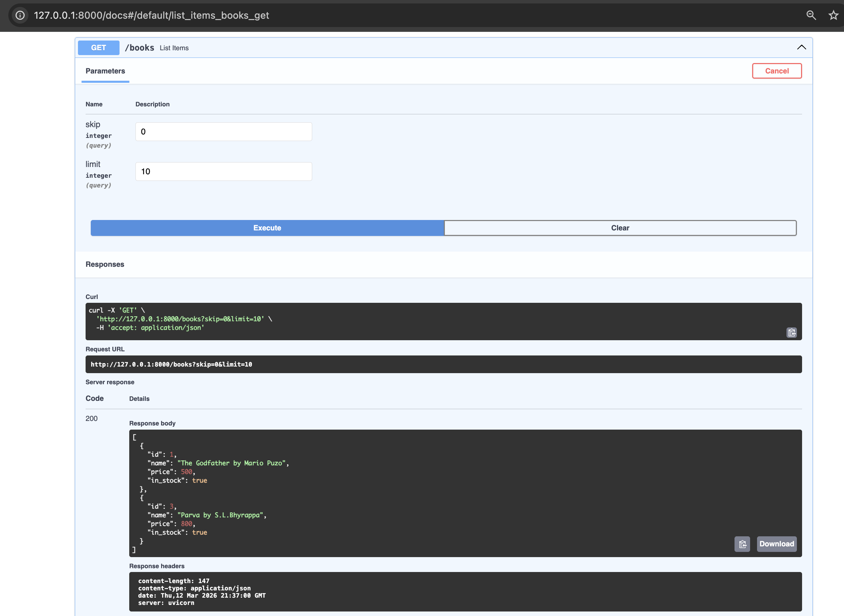Select the /books endpoint title
The height and width of the screenshot is (616, 844).
[x=139, y=47]
